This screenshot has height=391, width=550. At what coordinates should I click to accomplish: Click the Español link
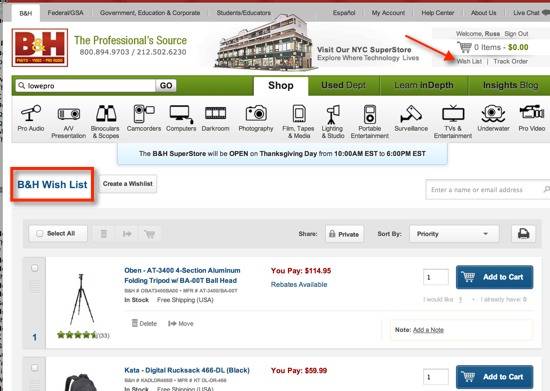[344, 13]
